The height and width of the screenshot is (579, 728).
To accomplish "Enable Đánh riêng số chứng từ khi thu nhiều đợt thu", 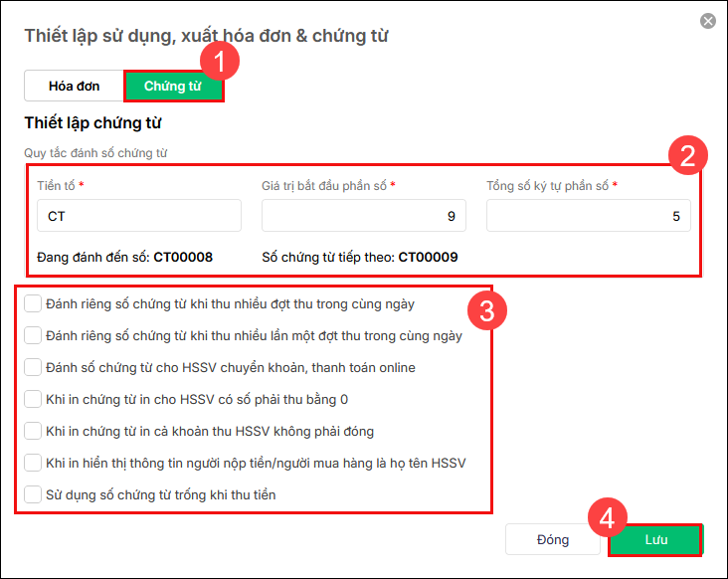I will click(33, 303).
